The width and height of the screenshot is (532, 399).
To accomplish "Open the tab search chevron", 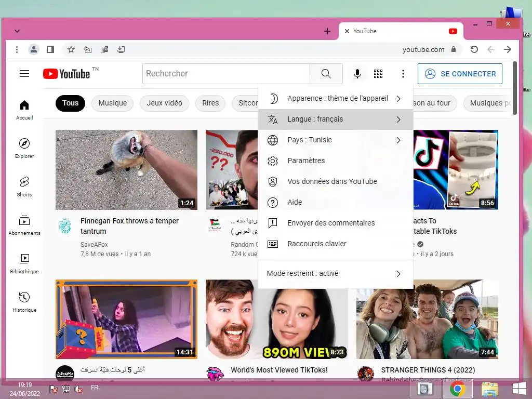I will click(17, 31).
